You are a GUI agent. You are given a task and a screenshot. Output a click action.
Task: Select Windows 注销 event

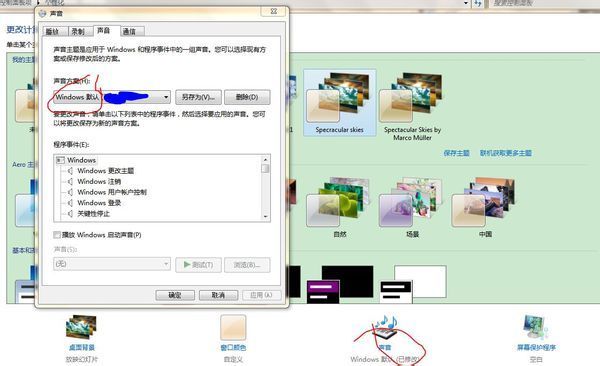[99, 181]
